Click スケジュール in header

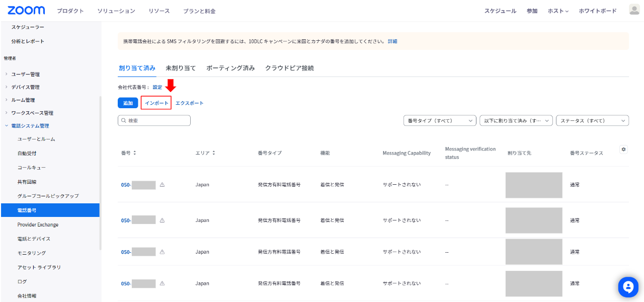[x=500, y=11]
